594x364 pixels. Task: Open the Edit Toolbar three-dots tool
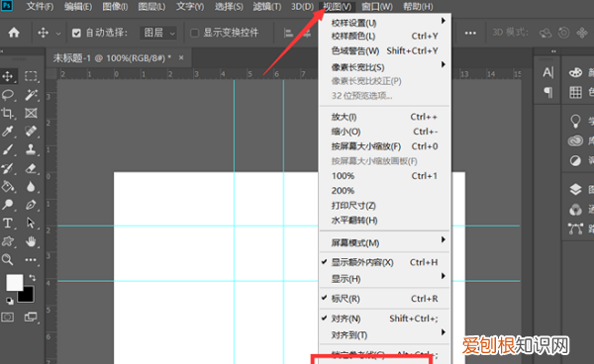[31, 259]
